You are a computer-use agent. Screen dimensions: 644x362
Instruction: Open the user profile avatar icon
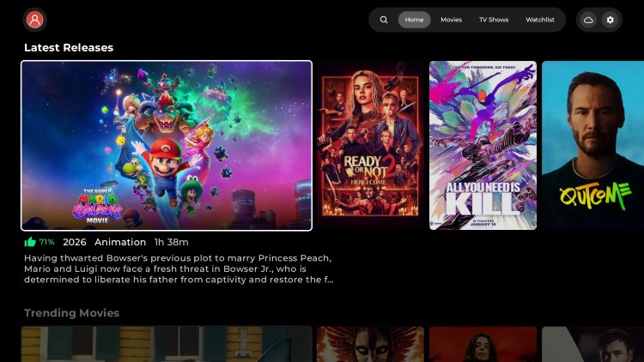click(35, 19)
